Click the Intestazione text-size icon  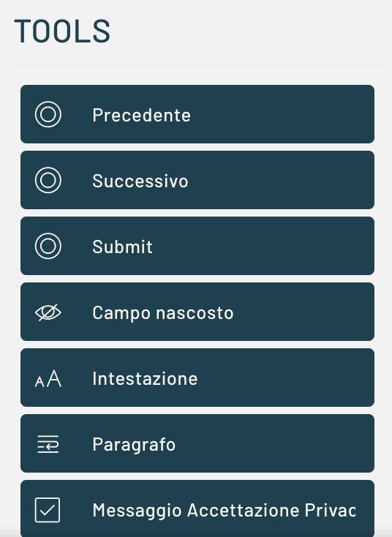click(x=48, y=379)
